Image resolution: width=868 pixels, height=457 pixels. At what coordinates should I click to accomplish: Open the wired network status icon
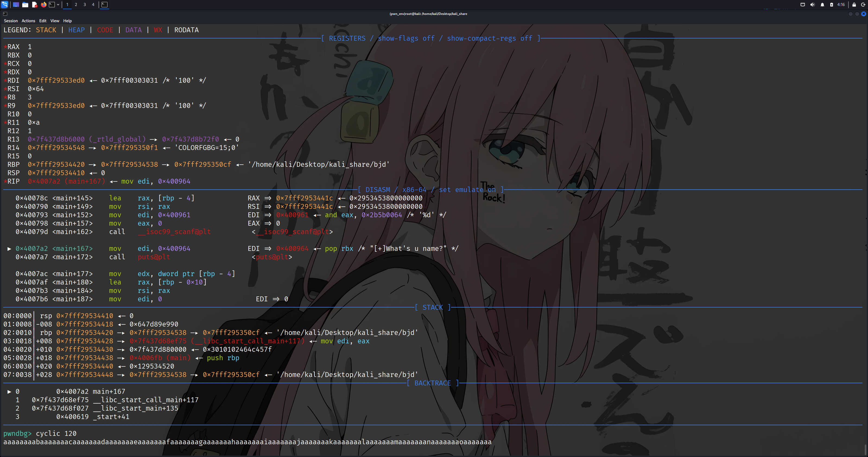pyautogui.click(x=802, y=4)
